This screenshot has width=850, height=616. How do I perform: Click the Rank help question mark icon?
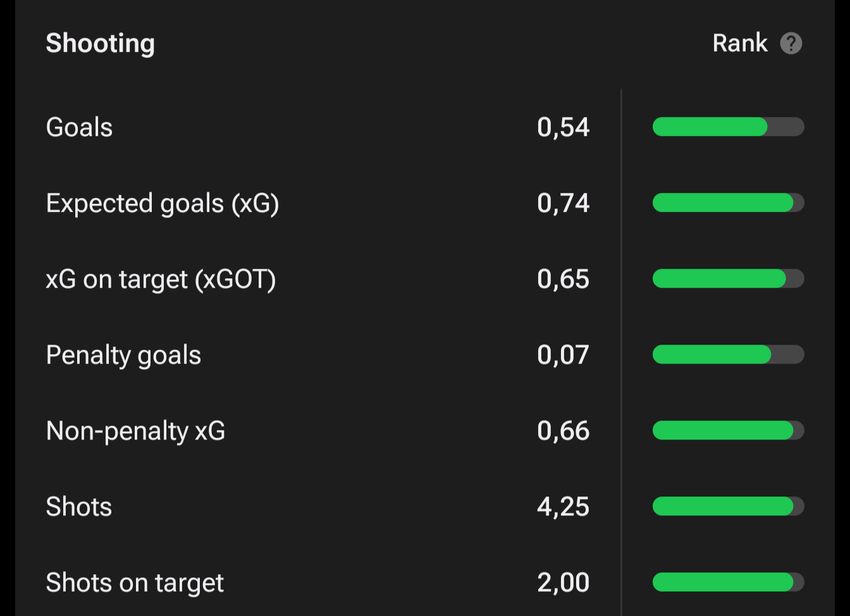tap(791, 44)
